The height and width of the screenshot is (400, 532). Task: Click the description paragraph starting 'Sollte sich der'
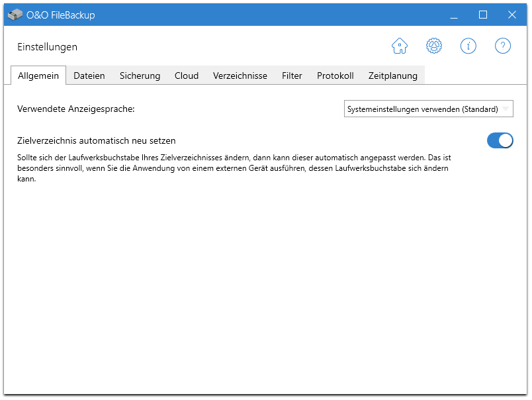[x=234, y=168]
